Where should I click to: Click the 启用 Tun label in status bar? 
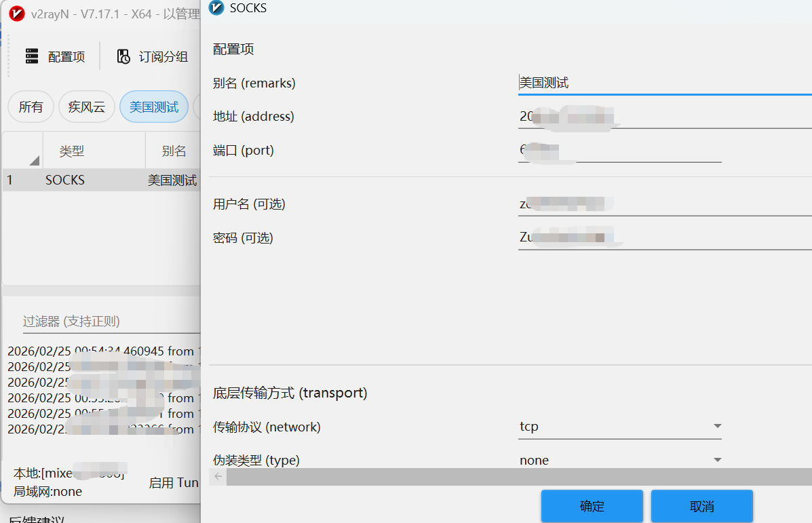174,482
